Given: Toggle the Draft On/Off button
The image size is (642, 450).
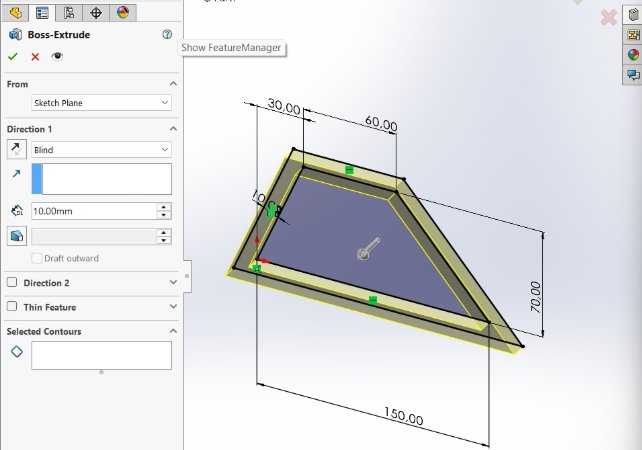Looking at the screenshot, I should (17, 236).
